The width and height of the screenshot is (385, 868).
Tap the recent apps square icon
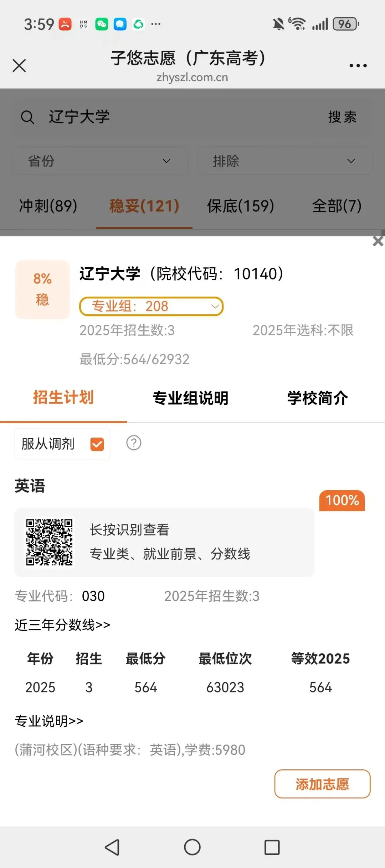(272, 847)
